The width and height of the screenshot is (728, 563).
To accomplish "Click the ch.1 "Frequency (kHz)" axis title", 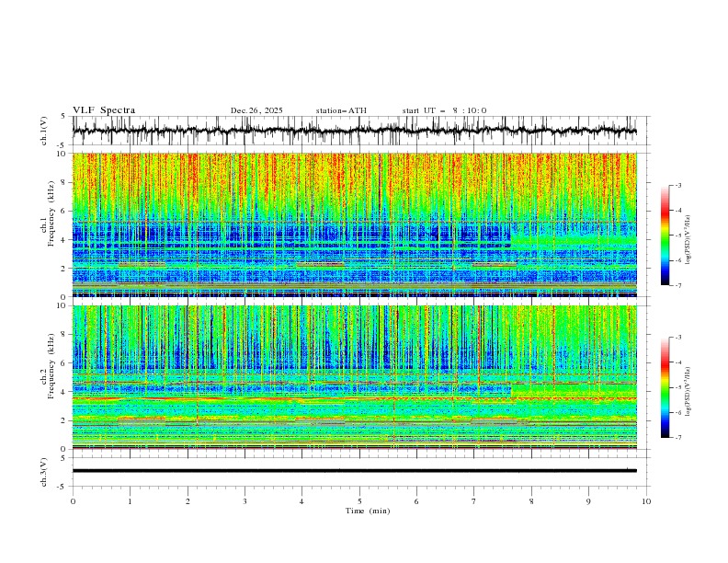I will tap(51, 212).
